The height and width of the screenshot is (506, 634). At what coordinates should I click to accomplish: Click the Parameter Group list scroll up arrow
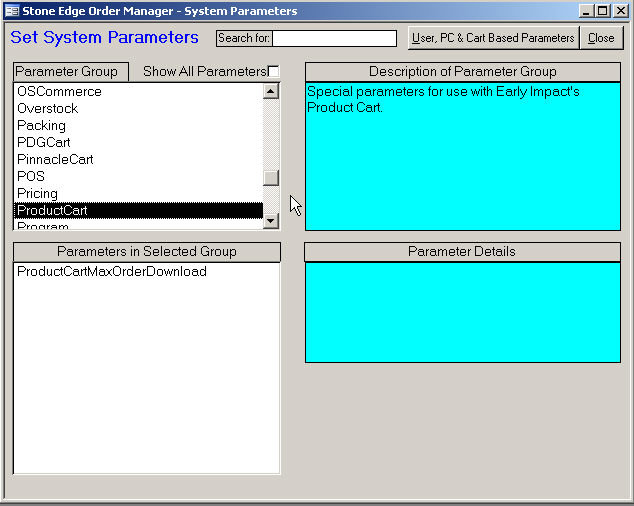click(x=271, y=91)
